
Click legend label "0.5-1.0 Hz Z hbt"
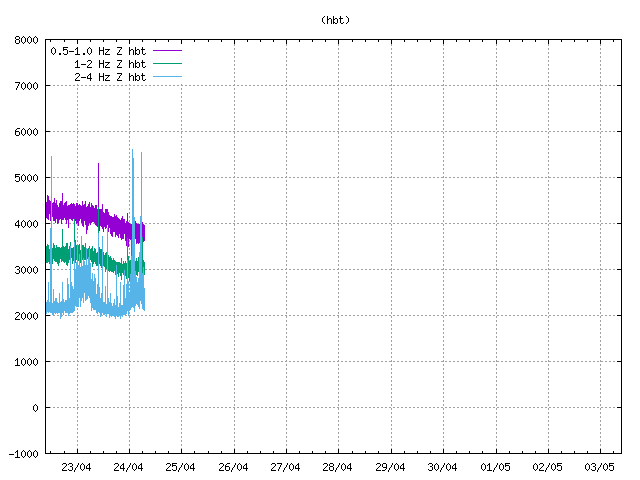[98, 51]
